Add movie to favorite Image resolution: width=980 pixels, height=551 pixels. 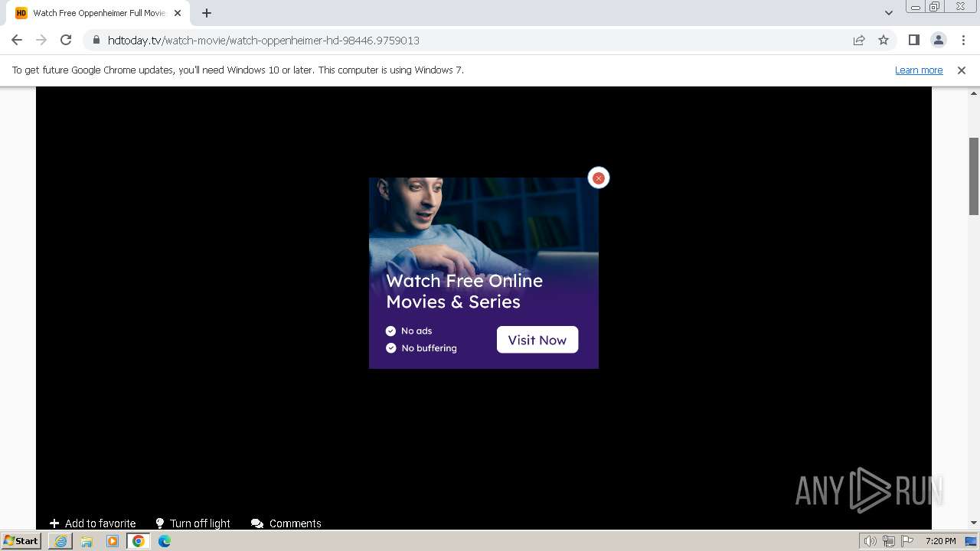(93, 523)
